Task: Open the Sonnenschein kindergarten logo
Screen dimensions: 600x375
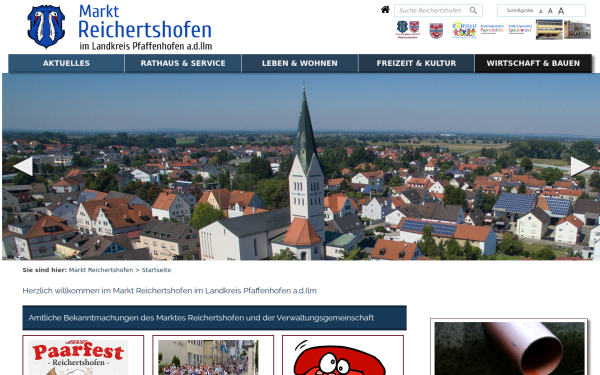Action: pos(464,30)
